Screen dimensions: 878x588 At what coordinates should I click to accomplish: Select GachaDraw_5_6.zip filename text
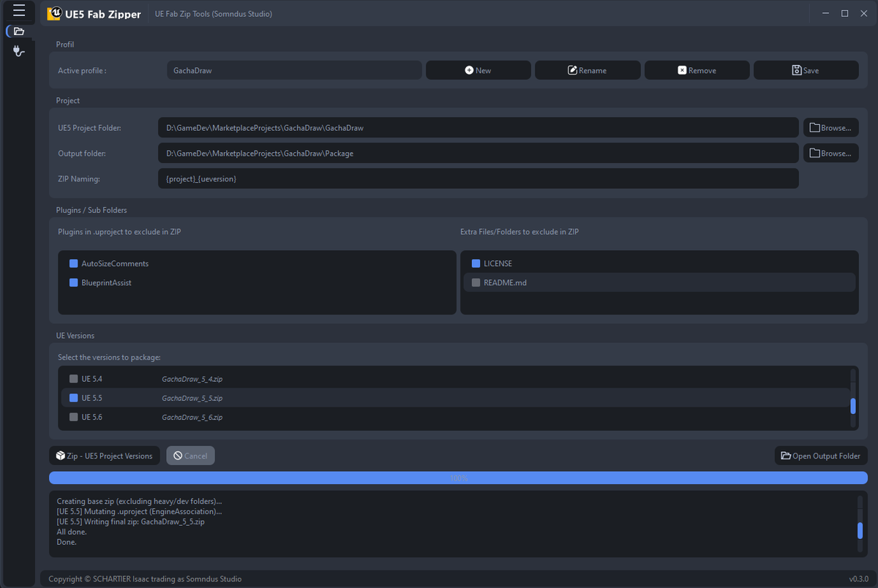click(192, 417)
